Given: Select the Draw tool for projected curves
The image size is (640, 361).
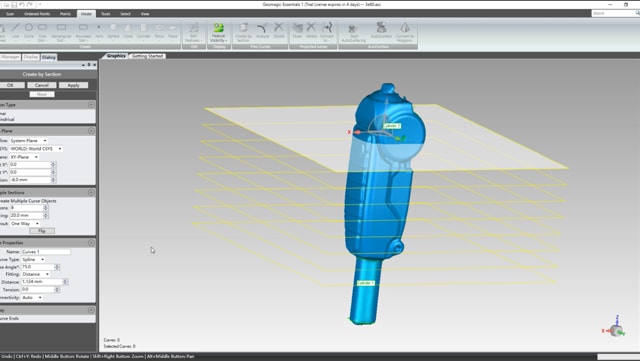Looking at the screenshot, I should tap(297, 31).
